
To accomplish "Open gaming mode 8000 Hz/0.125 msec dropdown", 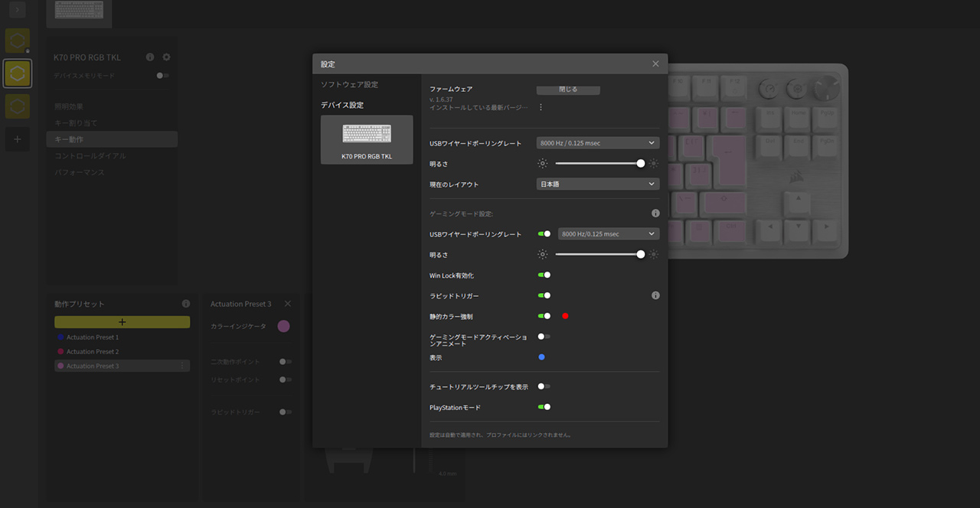I will (609, 234).
